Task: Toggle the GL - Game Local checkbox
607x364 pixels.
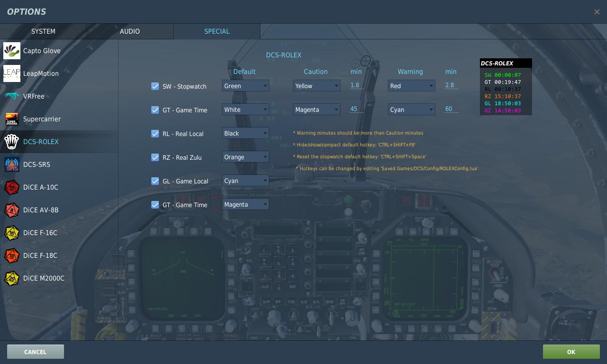Action: coord(155,181)
